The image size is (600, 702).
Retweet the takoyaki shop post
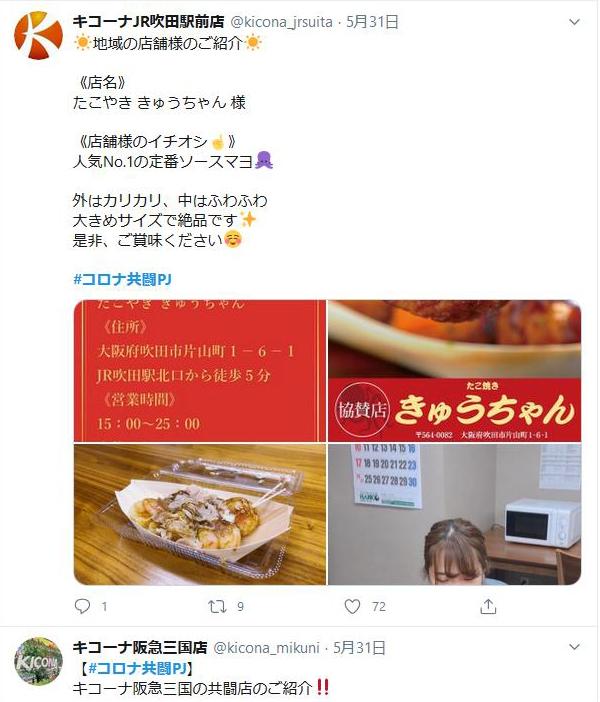point(217,607)
